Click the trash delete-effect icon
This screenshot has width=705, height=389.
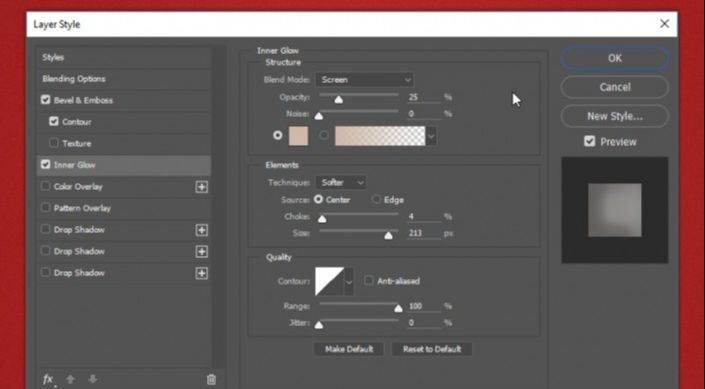point(211,380)
